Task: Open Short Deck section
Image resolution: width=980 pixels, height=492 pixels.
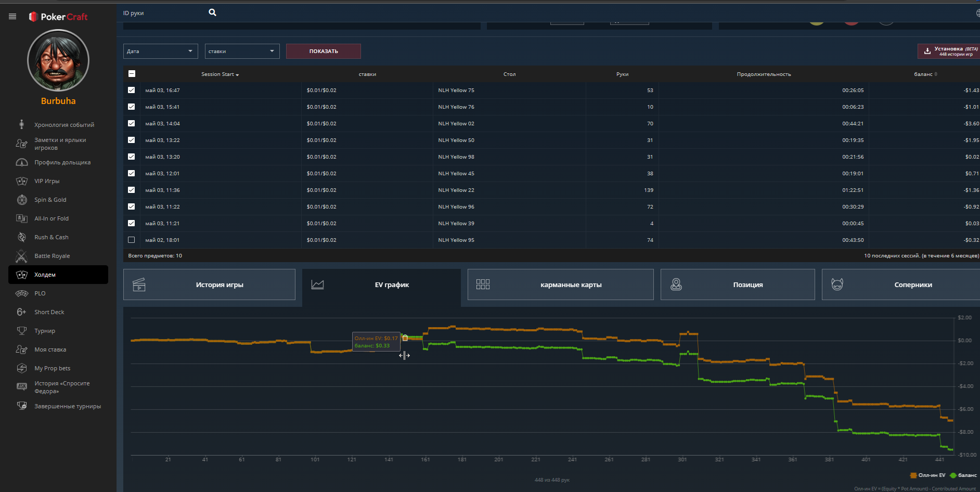Action: tap(58, 312)
